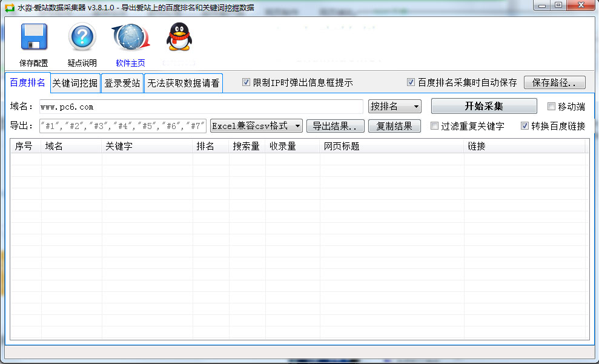Open the globe software homepage icon

click(x=131, y=37)
